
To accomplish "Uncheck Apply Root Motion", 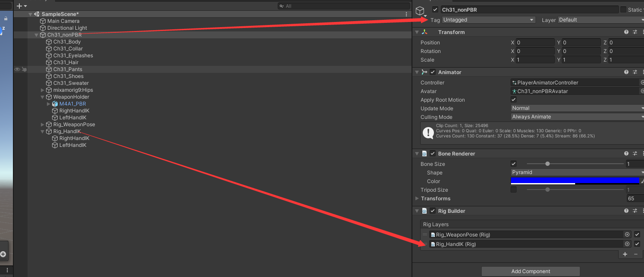I will point(513,100).
